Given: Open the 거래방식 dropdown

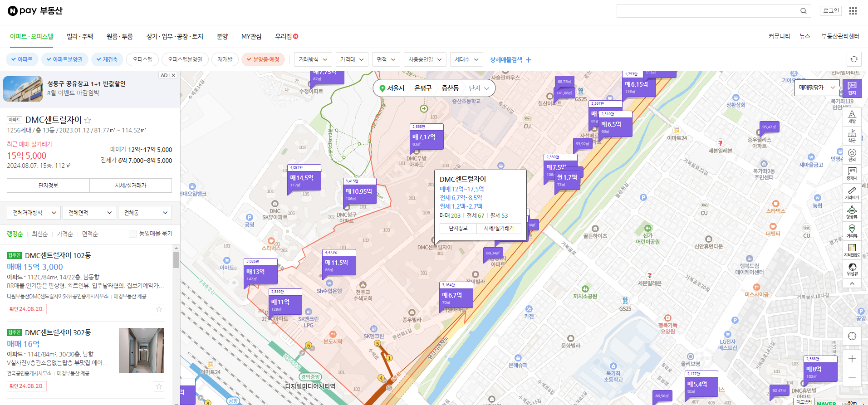Looking at the screenshot, I should click(x=313, y=59).
